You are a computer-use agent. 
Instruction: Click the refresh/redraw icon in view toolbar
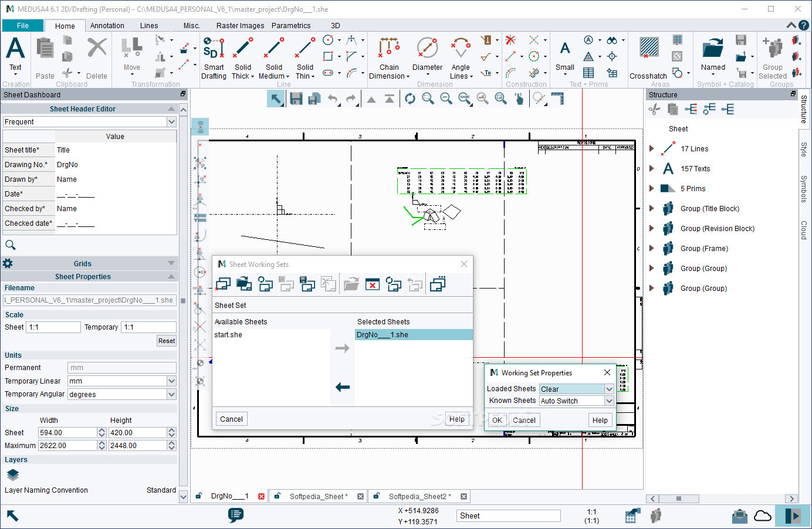pos(410,99)
